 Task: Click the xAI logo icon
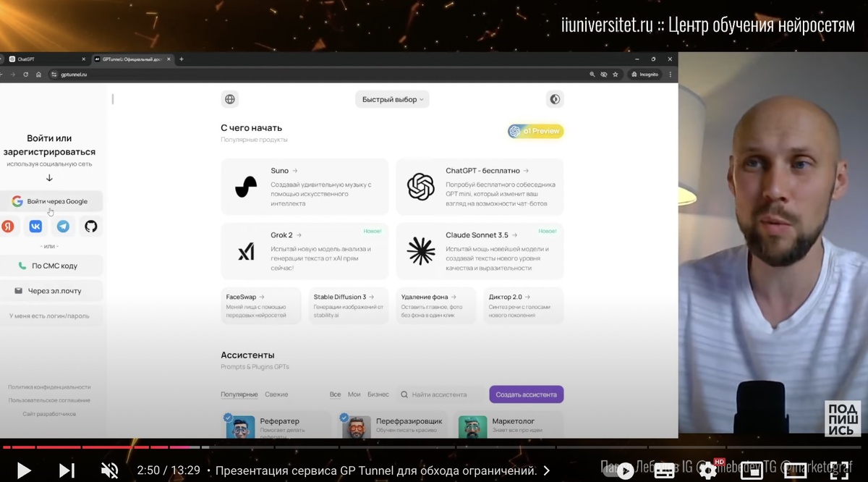click(x=246, y=252)
